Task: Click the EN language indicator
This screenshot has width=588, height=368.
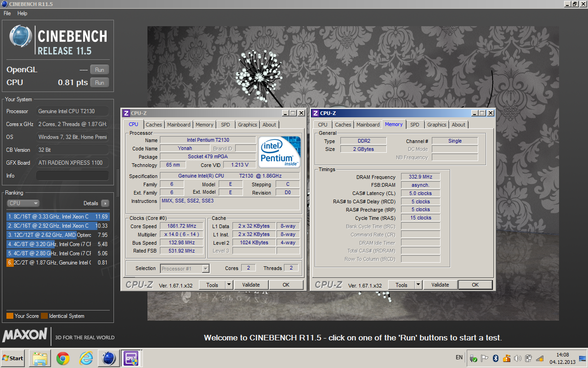Action: coord(459,357)
